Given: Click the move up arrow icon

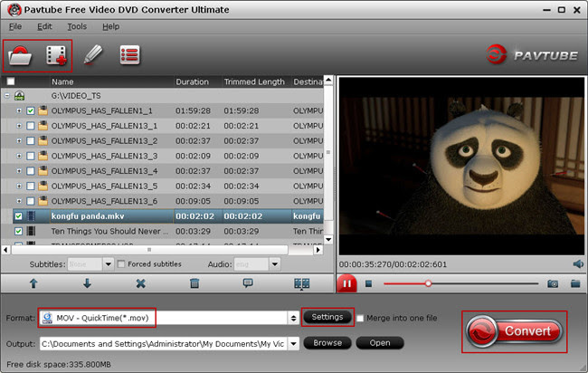Looking at the screenshot, I should point(33,283).
